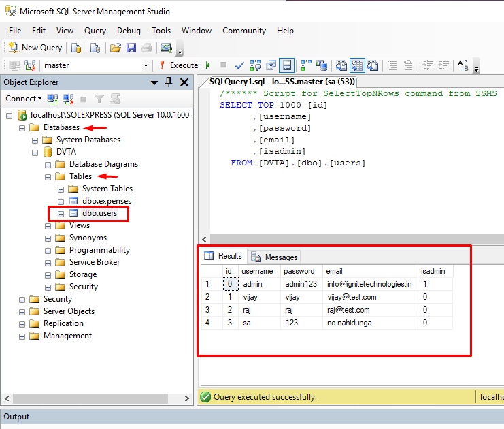Open the Tools menu

161,31
